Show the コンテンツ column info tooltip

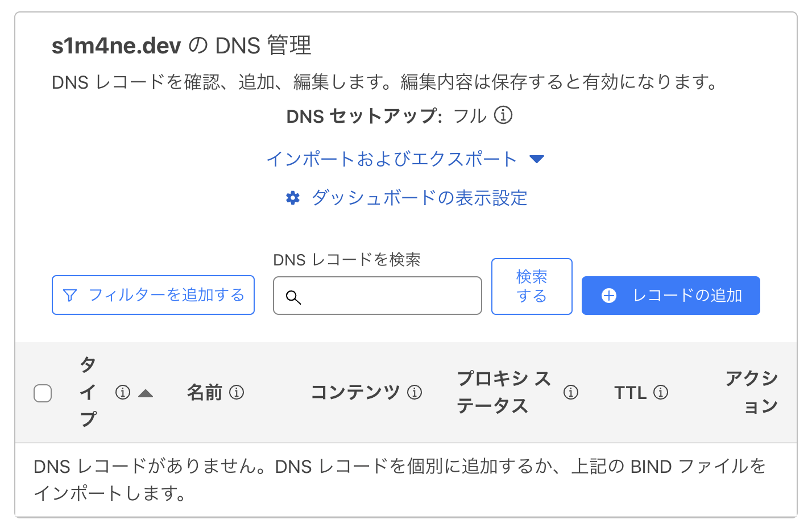415,392
